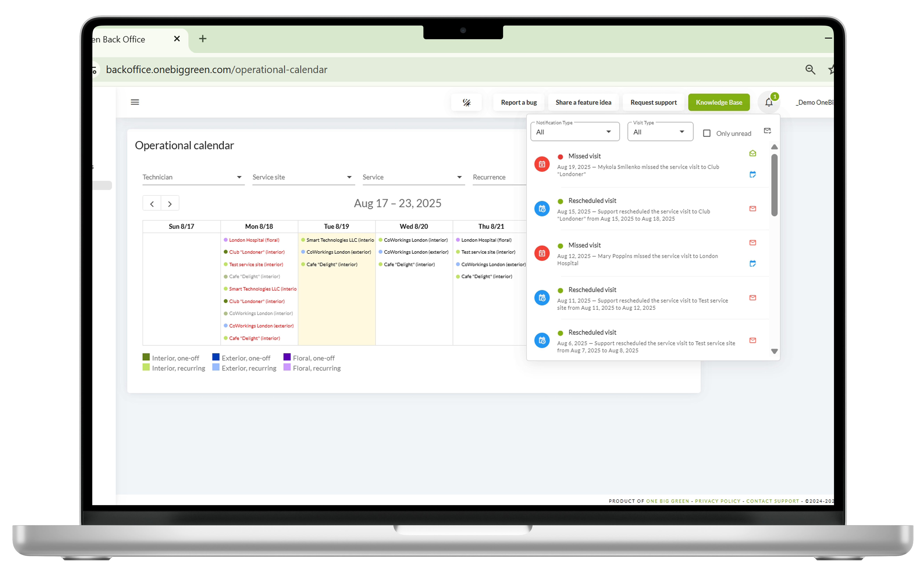Mark Aug 6 Rescheduled visit notification as read
Viewport: 924px width, 565px height.
(752, 340)
